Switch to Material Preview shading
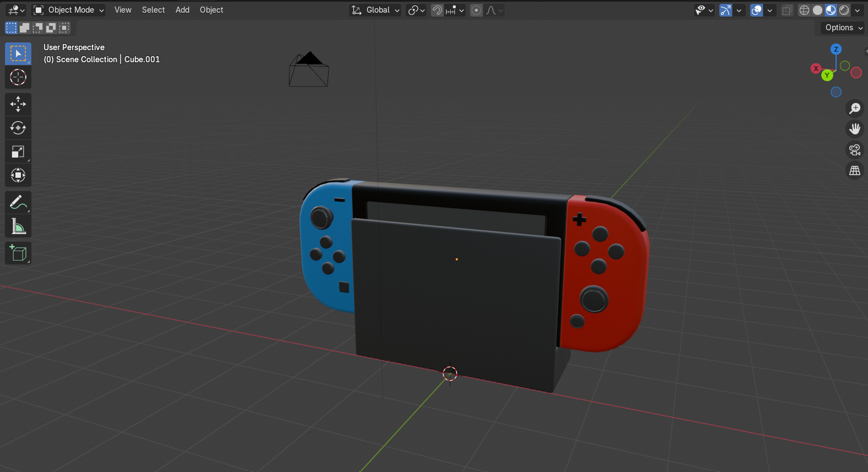Viewport: 868px width, 472px height. pyautogui.click(x=831, y=10)
